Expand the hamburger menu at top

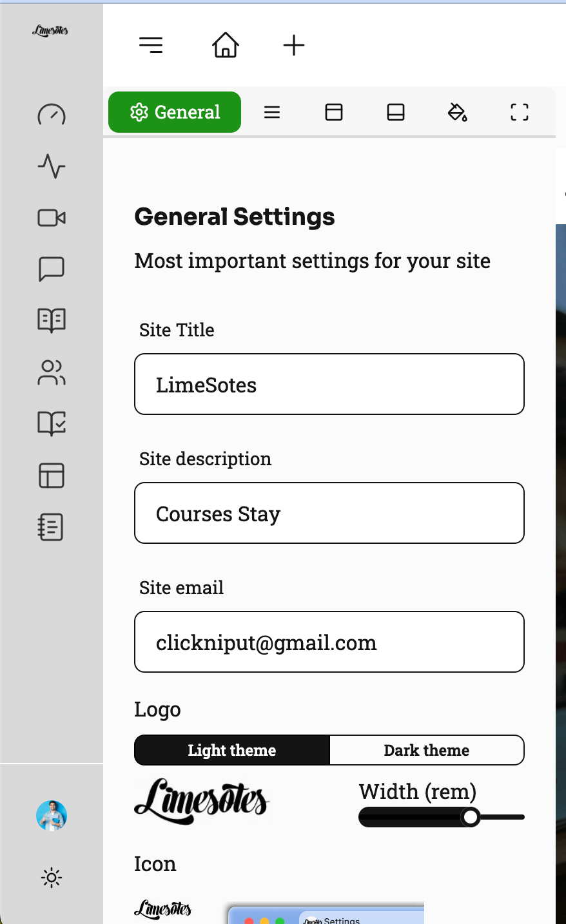[151, 45]
